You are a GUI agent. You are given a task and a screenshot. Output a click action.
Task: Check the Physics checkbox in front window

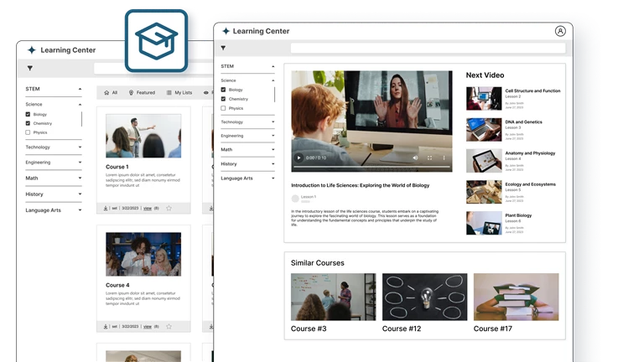tap(223, 108)
